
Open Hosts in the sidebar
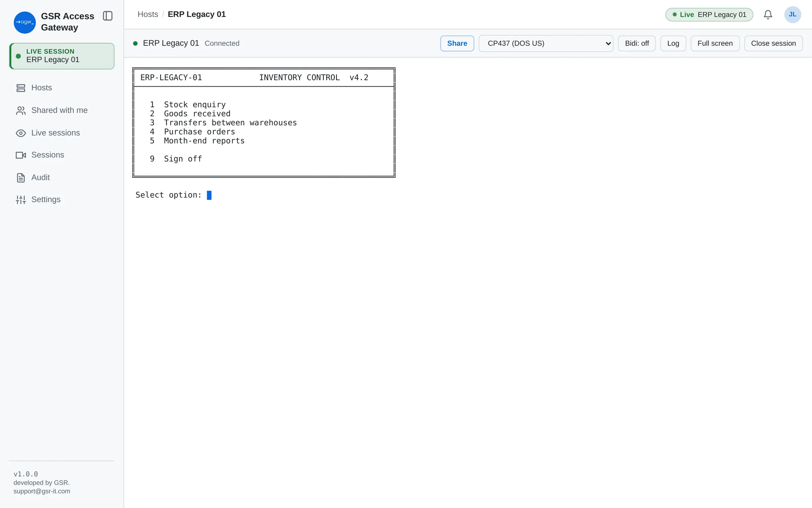pyautogui.click(x=62, y=88)
